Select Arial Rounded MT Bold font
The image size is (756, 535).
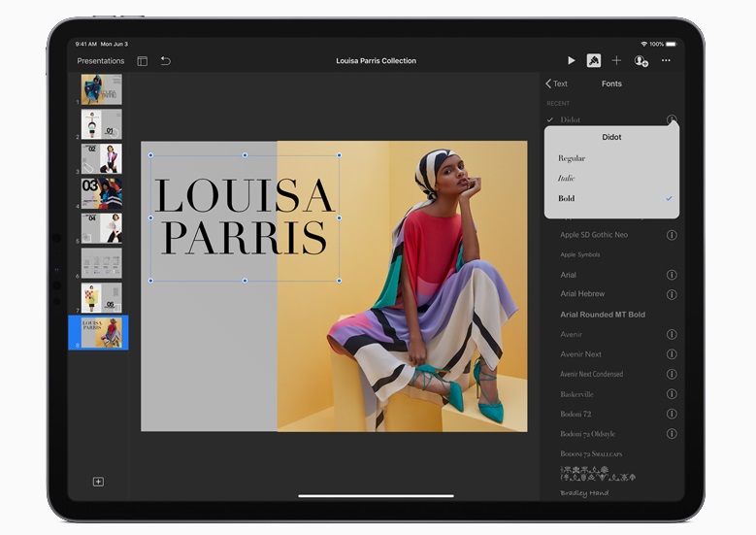[x=603, y=315]
